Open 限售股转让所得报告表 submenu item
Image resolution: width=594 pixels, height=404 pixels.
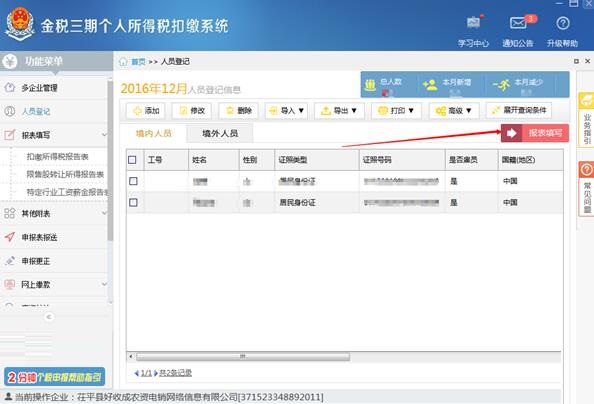[x=65, y=174]
